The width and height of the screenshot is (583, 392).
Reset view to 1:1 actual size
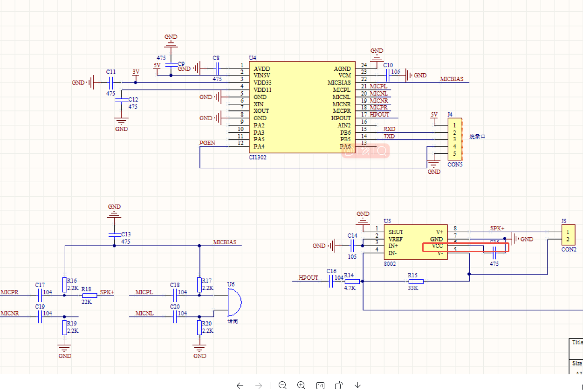[320, 385]
